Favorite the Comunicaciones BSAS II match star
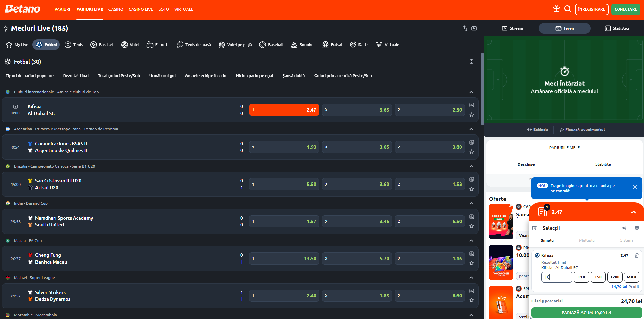 [x=472, y=152]
